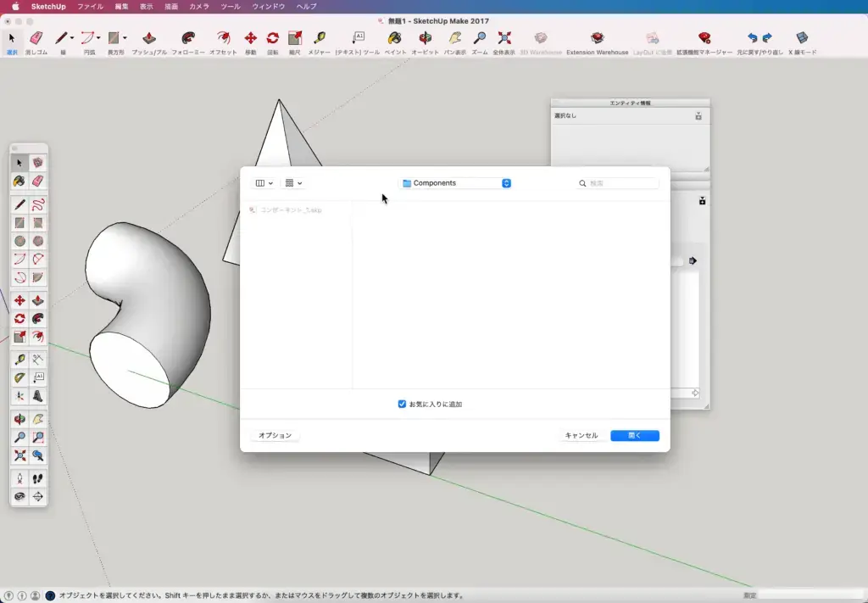
Task: Uncheck the お気に入りに追加 checkbox
Action: coord(402,405)
